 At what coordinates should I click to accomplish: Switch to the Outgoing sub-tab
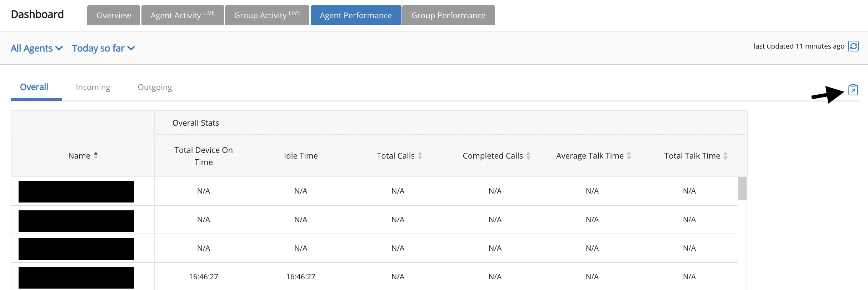click(155, 87)
